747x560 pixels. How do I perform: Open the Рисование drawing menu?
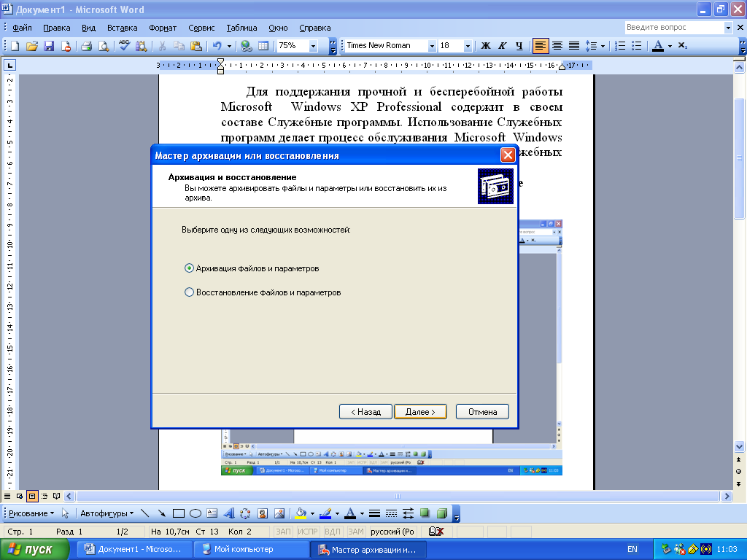point(31,513)
